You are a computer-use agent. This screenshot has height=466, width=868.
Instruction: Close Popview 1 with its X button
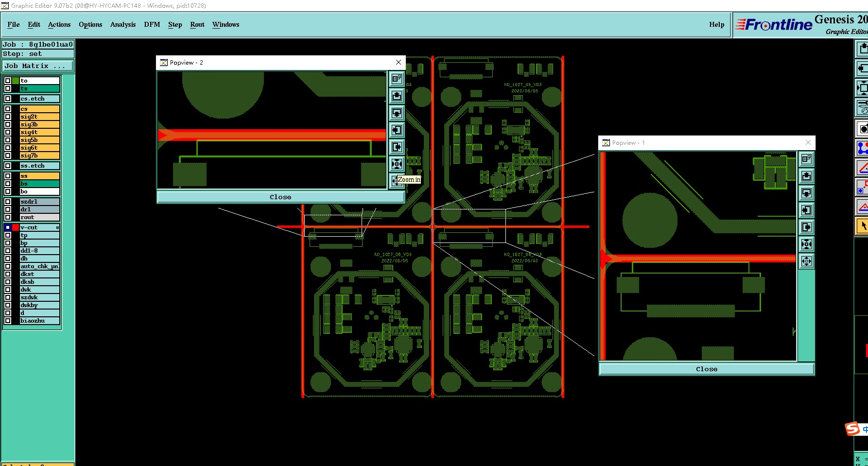point(808,142)
